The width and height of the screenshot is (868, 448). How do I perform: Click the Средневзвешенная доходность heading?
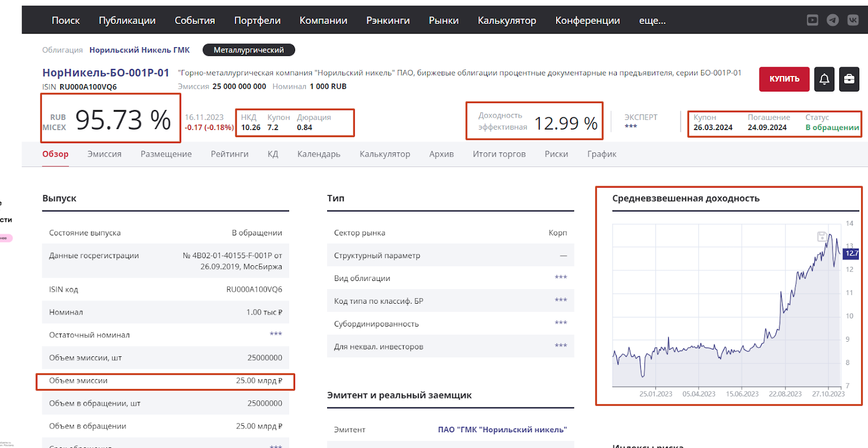coord(686,199)
